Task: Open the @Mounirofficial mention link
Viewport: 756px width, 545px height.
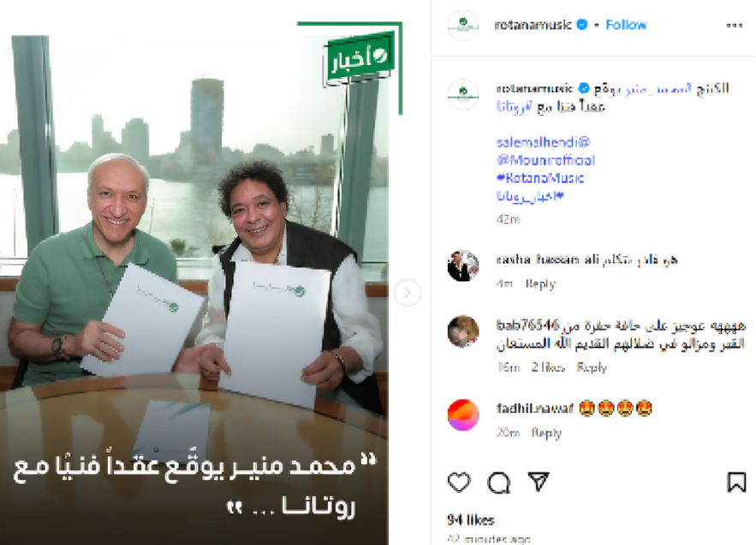Action: [x=545, y=160]
